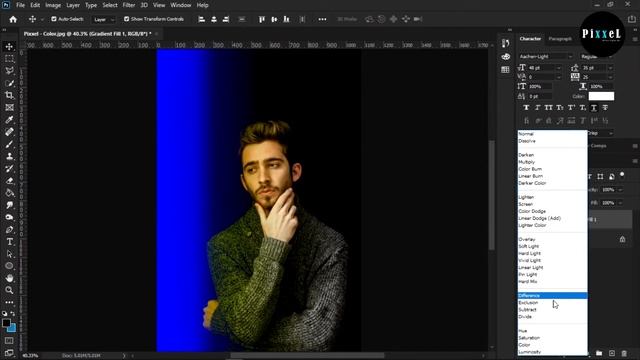Toggle Small Caps in Character panel
The height and width of the screenshot is (360, 640).
pyautogui.click(x=560, y=108)
